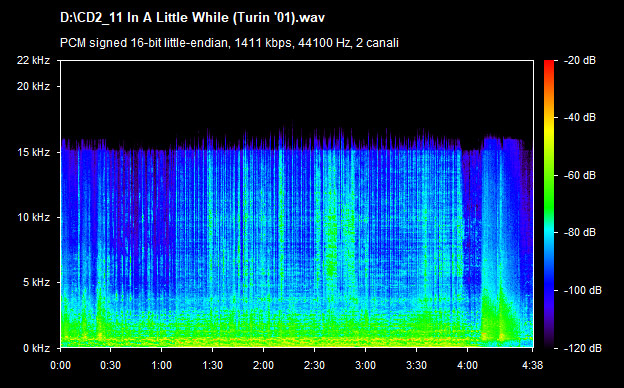The height and width of the screenshot is (388, 624).
Task: Click the 1:00 time axis marker
Action: [x=162, y=365]
